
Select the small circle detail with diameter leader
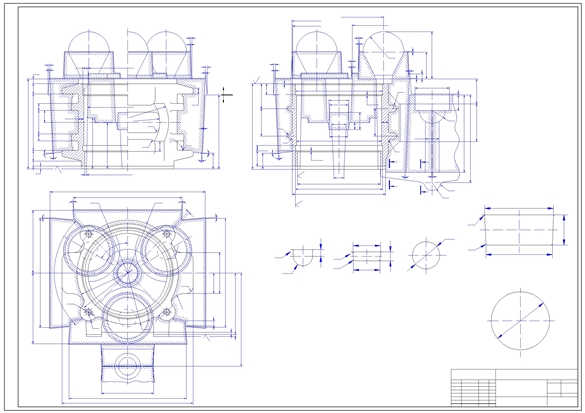pyautogui.click(x=426, y=255)
